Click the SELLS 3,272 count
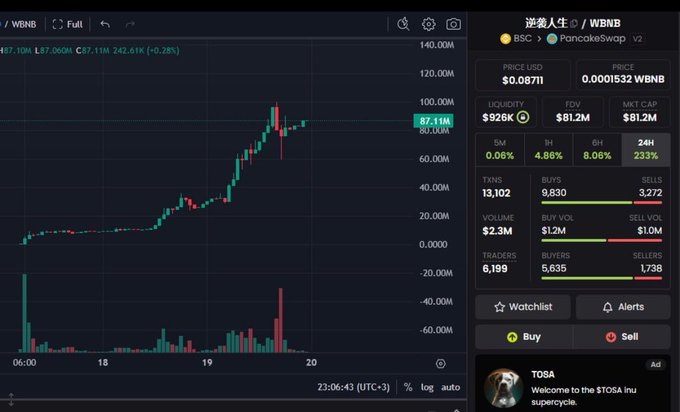Viewport: 680px width, 412px height. [x=650, y=193]
